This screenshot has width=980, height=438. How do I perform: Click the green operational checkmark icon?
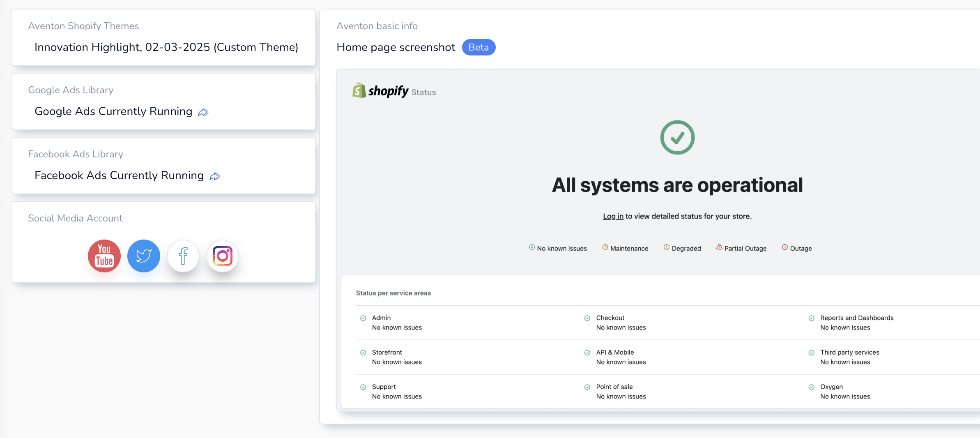[677, 138]
